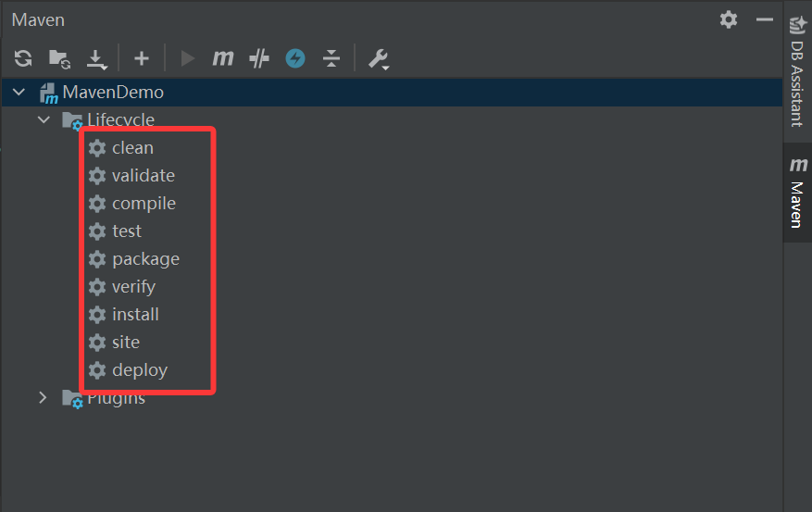Click gear icon beside validate
This screenshot has width=812, height=512.
click(97, 176)
